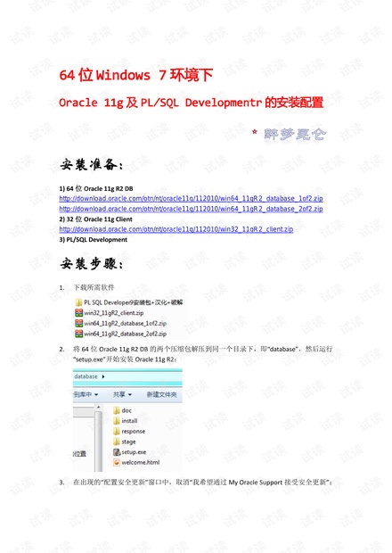Click the PL SQL Developer9 folder icon
392x553 pixels.
pos(79,302)
